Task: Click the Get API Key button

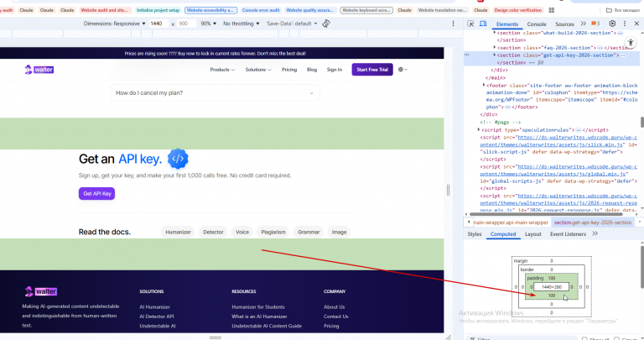Action: (97, 194)
